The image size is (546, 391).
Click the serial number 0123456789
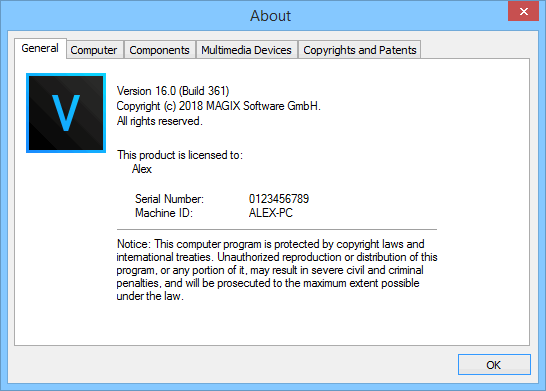(279, 199)
